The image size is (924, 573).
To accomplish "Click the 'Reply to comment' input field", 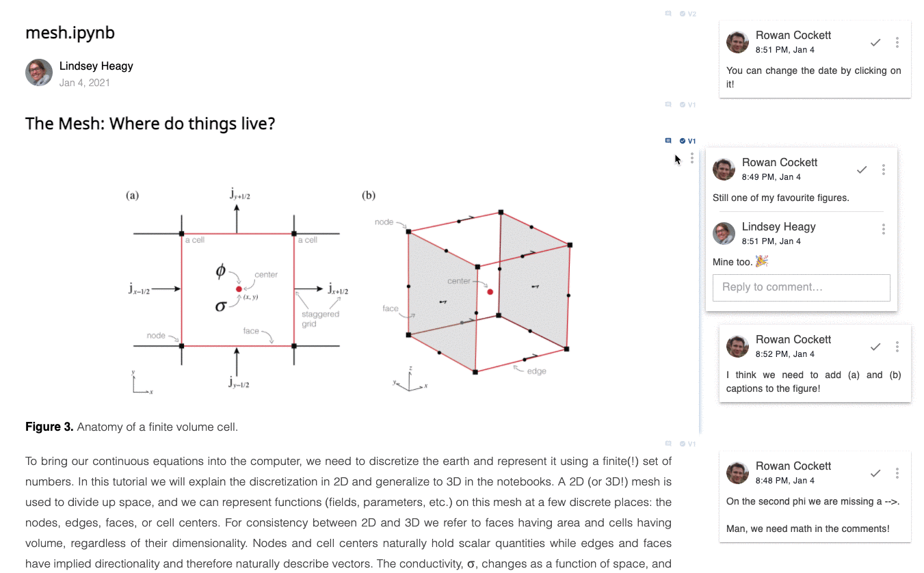I will (801, 287).
